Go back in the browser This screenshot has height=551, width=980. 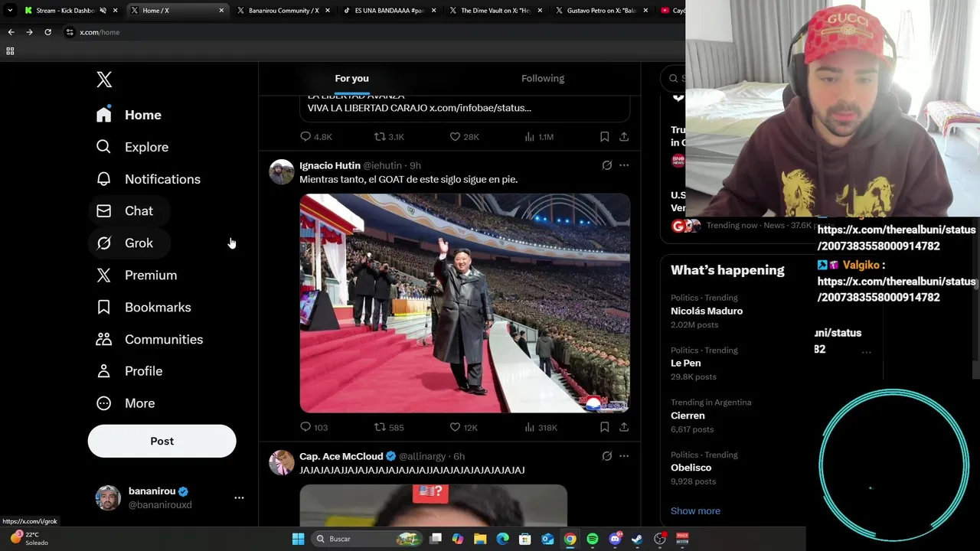tap(11, 32)
